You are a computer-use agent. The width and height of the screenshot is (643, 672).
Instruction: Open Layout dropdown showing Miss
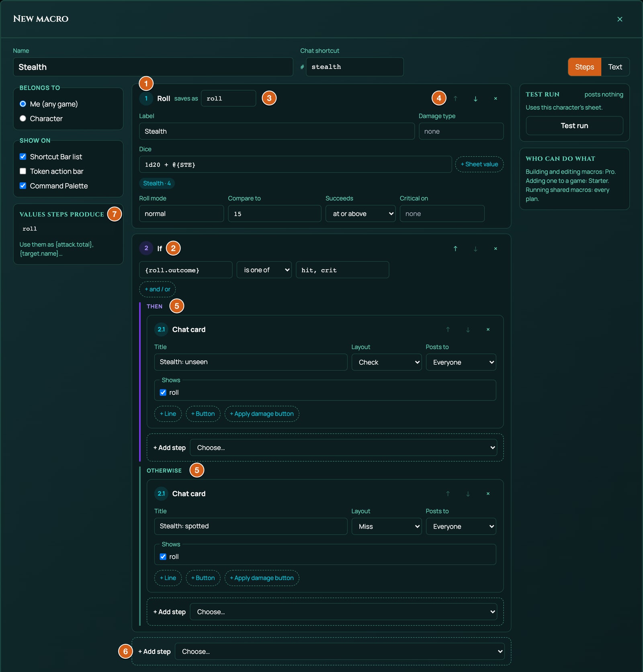(x=387, y=527)
